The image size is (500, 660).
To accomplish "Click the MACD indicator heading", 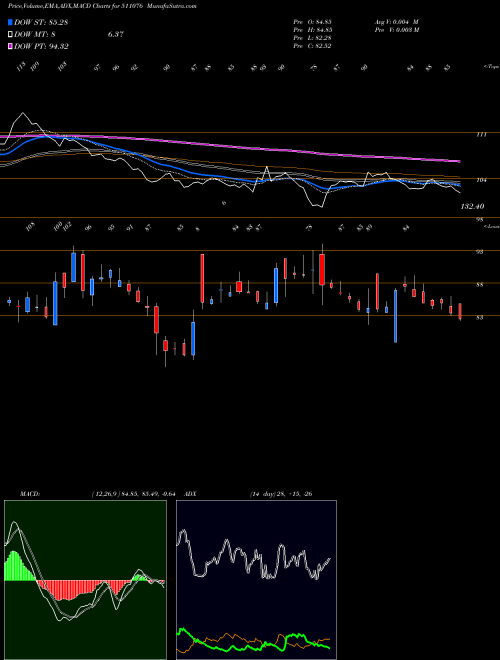I will pos(30,494).
